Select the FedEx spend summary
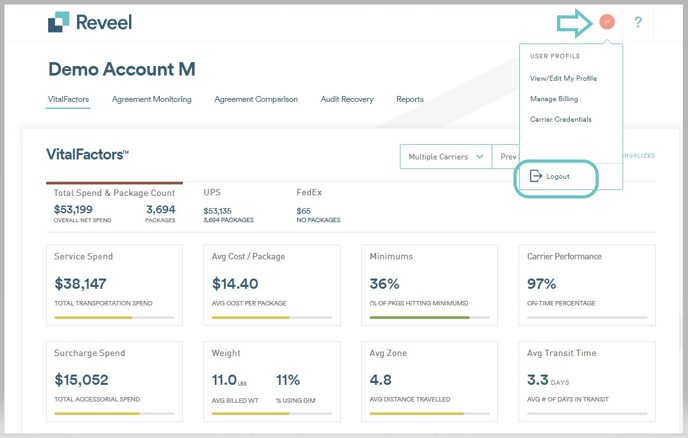This screenshot has width=688, height=438. pos(318,206)
